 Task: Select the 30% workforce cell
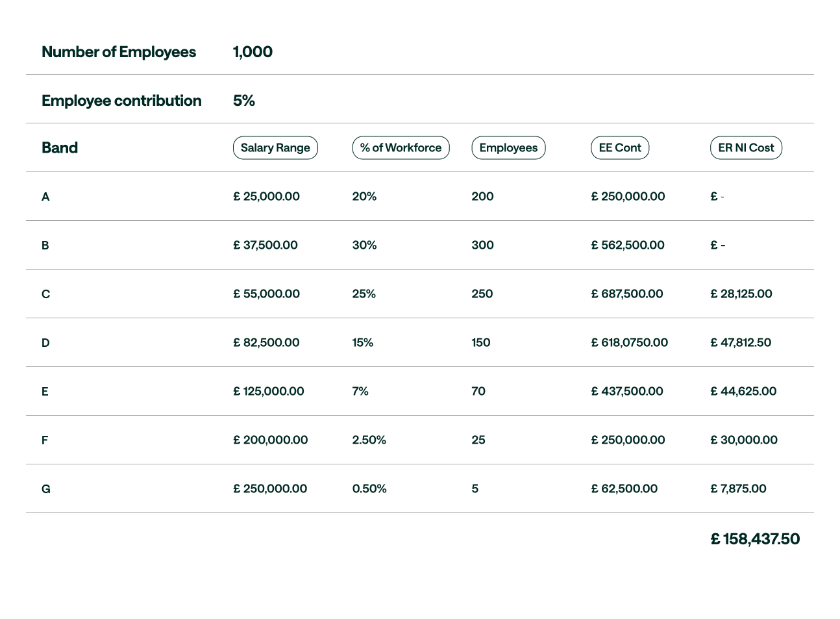[364, 245]
